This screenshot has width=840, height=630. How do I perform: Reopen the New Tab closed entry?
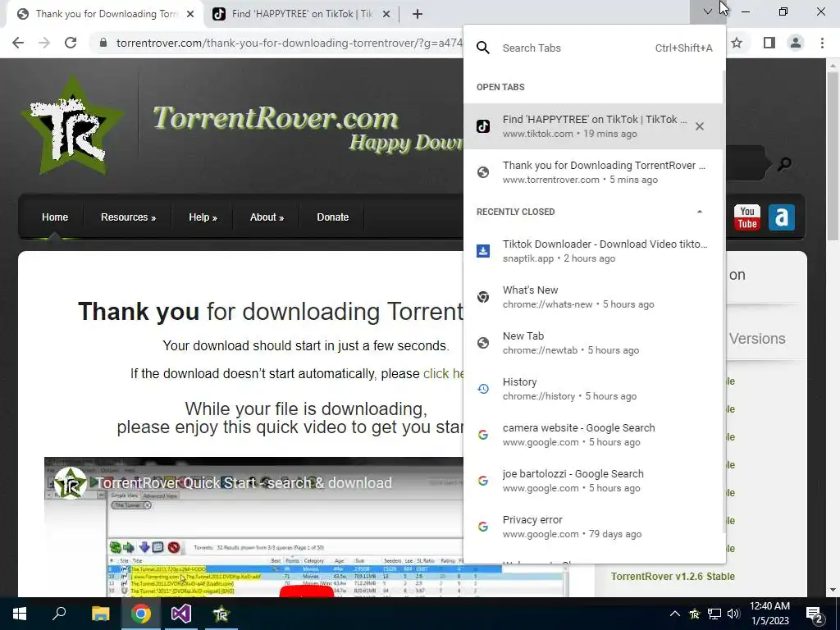(x=594, y=343)
